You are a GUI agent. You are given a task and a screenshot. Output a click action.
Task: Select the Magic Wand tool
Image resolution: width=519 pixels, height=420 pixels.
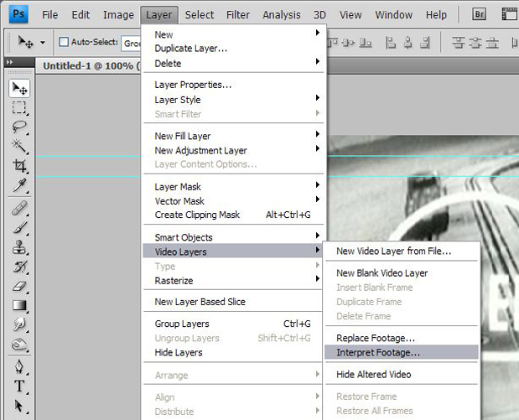click(19, 146)
